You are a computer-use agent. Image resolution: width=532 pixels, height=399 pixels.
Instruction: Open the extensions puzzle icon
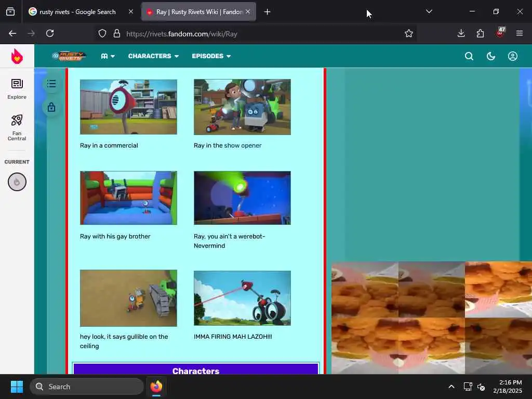click(480, 33)
